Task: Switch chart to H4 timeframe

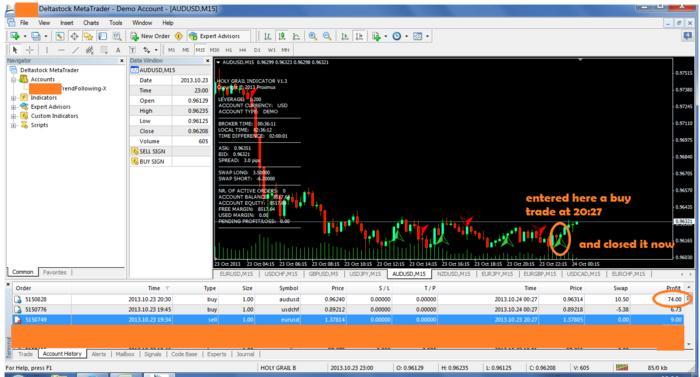Action: pyautogui.click(x=243, y=50)
